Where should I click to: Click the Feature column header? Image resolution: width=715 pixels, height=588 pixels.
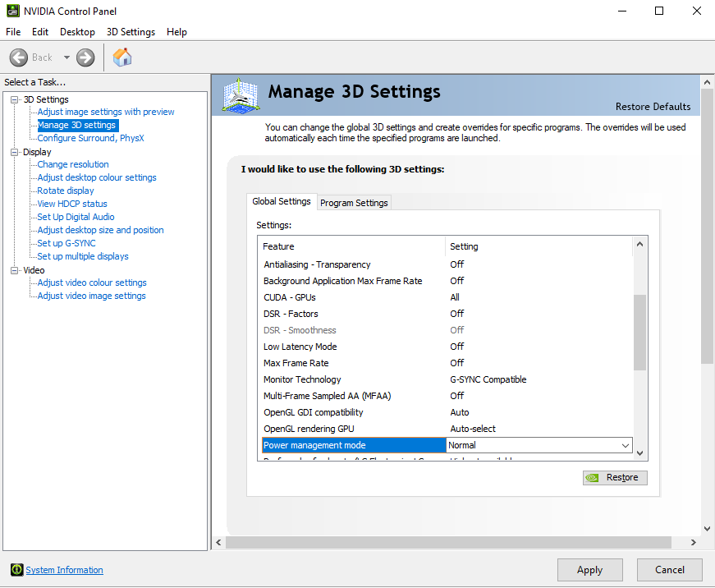click(x=351, y=246)
